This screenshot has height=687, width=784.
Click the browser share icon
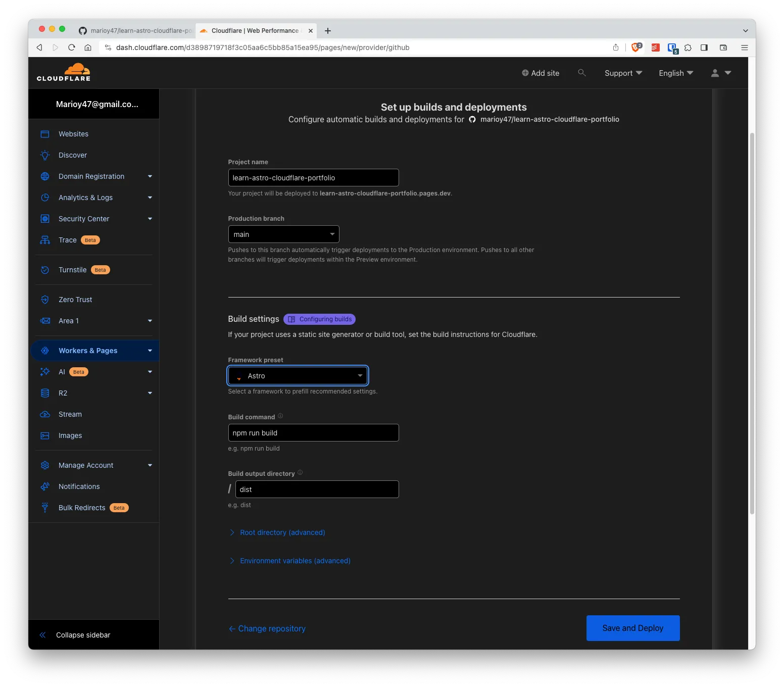point(616,47)
